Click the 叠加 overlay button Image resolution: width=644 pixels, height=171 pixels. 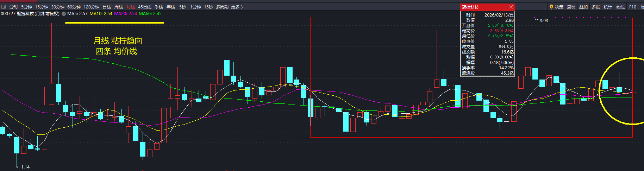coord(583,7)
